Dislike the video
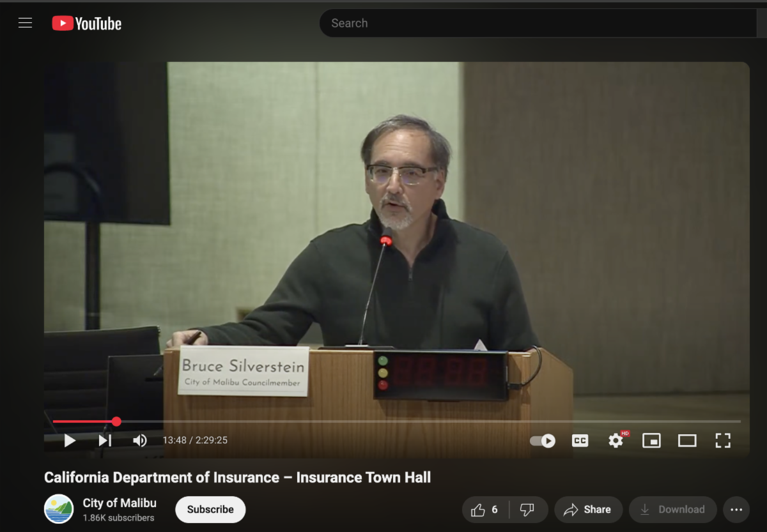The height and width of the screenshot is (532, 767). (x=527, y=510)
